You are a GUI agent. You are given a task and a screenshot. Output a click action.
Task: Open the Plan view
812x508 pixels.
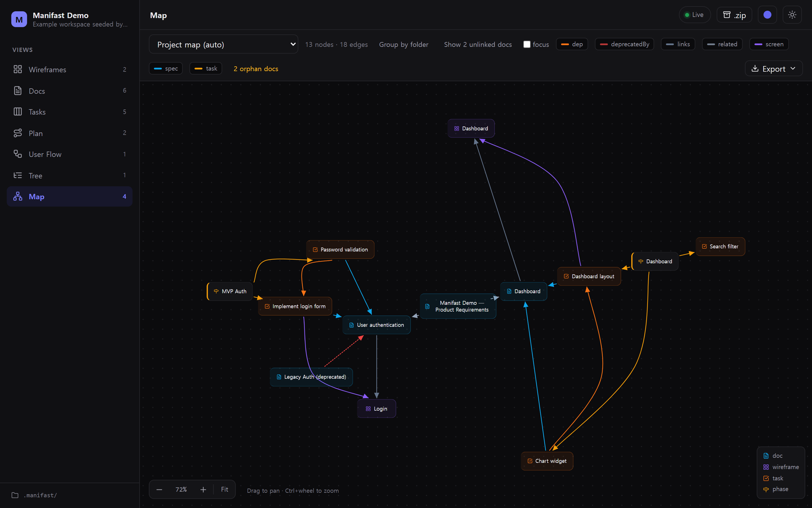point(69,133)
